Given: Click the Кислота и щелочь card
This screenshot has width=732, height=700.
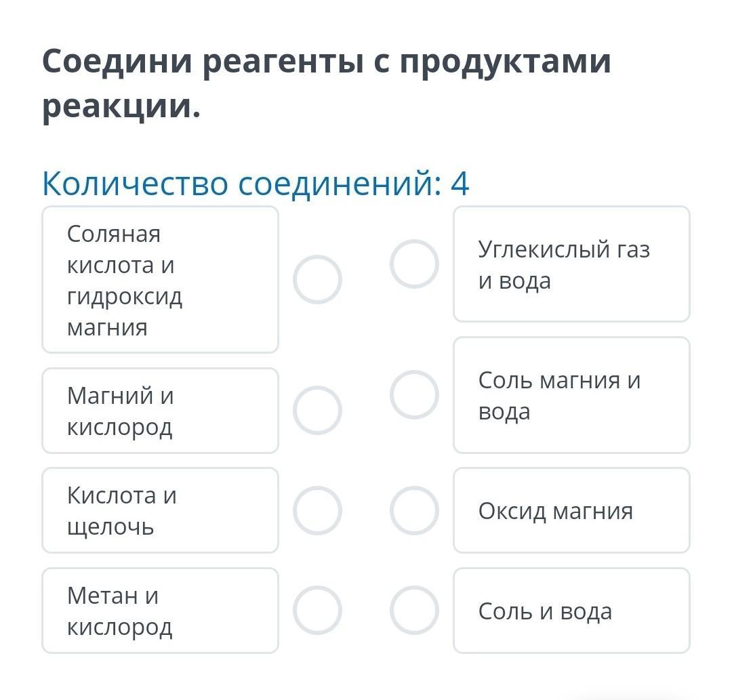Looking at the screenshot, I should (x=160, y=510).
